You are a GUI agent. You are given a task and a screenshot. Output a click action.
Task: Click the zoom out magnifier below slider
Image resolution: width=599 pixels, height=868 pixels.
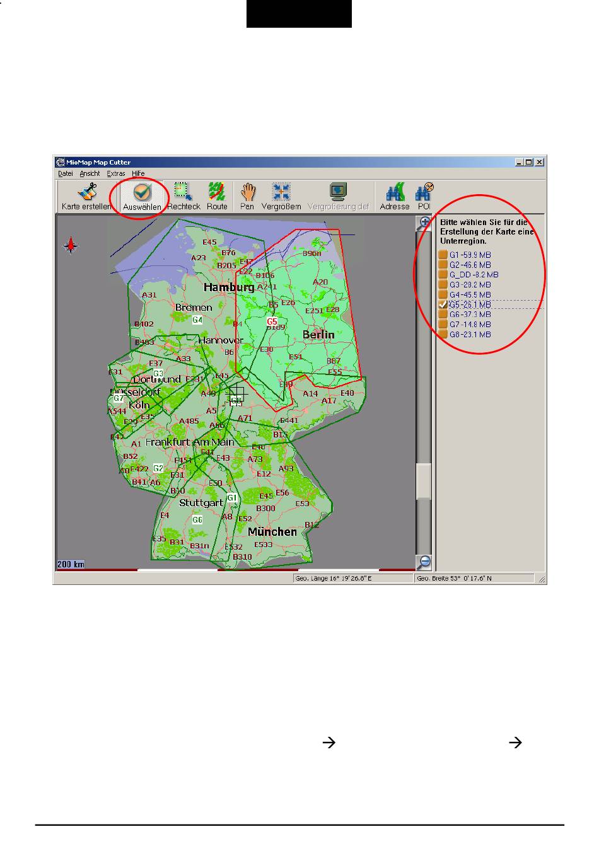[425, 562]
